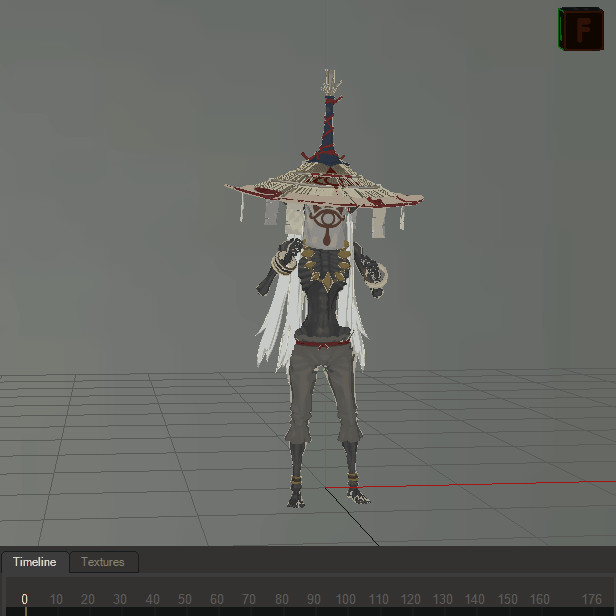This screenshot has height=616, width=616.
Task: Seek to frame 120 on the timeline
Action: [x=410, y=600]
